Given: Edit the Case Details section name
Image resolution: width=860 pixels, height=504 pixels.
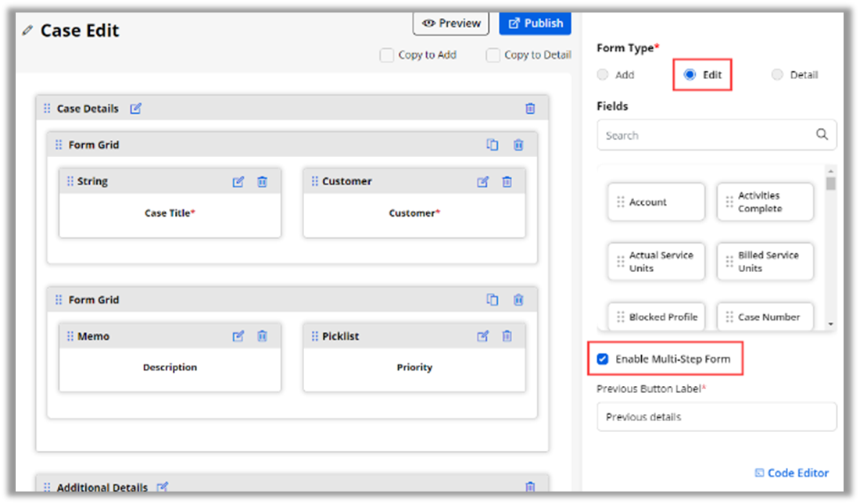Looking at the screenshot, I should tap(136, 109).
